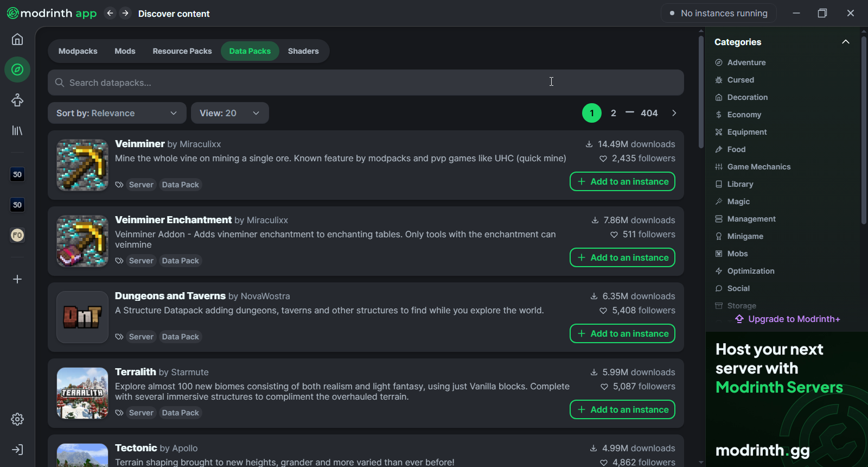Filter by Library category
The height and width of the screenshot is (467, 868).
pyautogui.click(x=734, y=184)
